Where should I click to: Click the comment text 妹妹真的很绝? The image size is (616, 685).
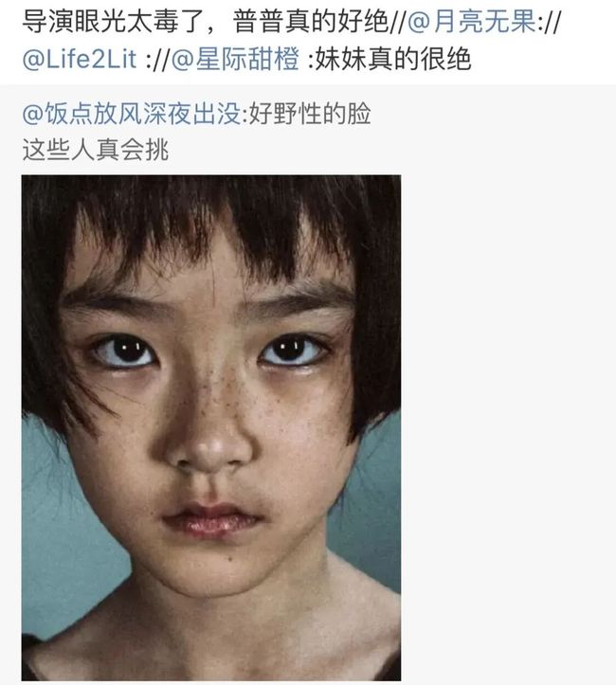[x=392, y=60]
